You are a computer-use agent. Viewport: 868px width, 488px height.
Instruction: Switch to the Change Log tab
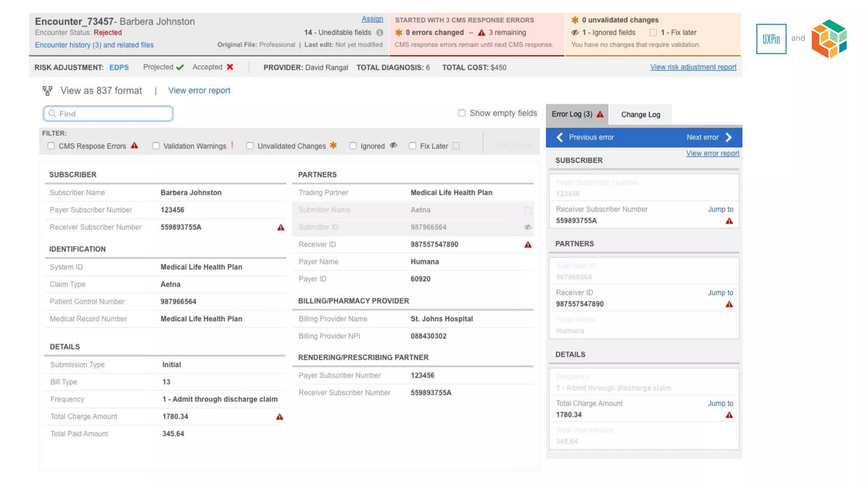click(x=640, y=114)
